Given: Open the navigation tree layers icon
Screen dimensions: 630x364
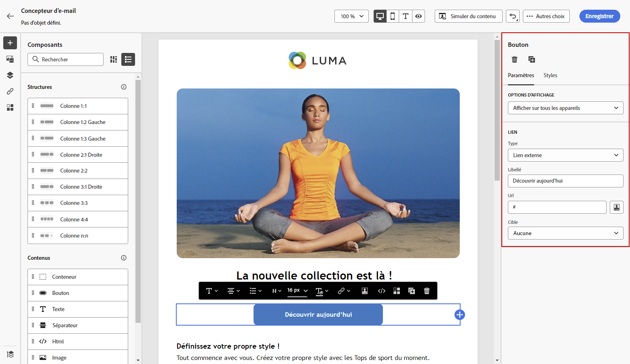Looking at the screenshot, I should 10,75.
